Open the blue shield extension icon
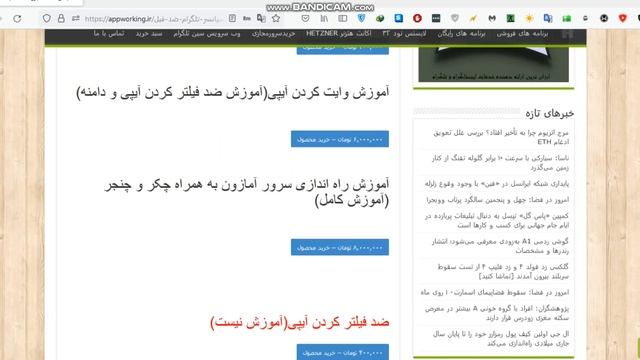Viewport: 640px width, 360px height. [x=362, y=18]
